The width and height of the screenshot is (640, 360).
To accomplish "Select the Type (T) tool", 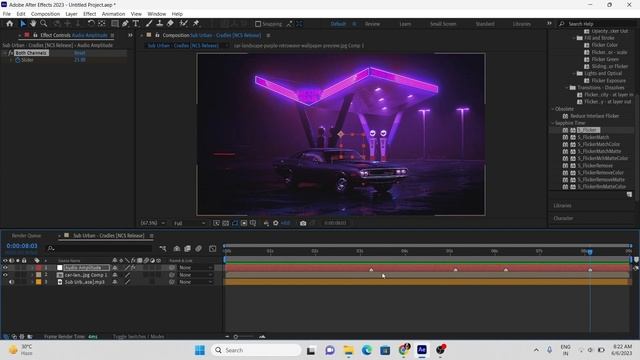I will click(x=136, y=24).
